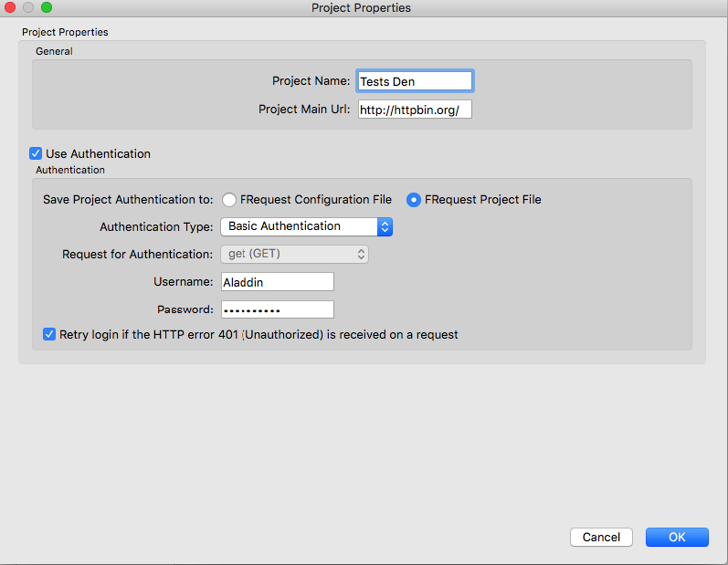Choose FRequest Project File radio option
Viewport: 728px width, 565px height.
pos(414,200)
